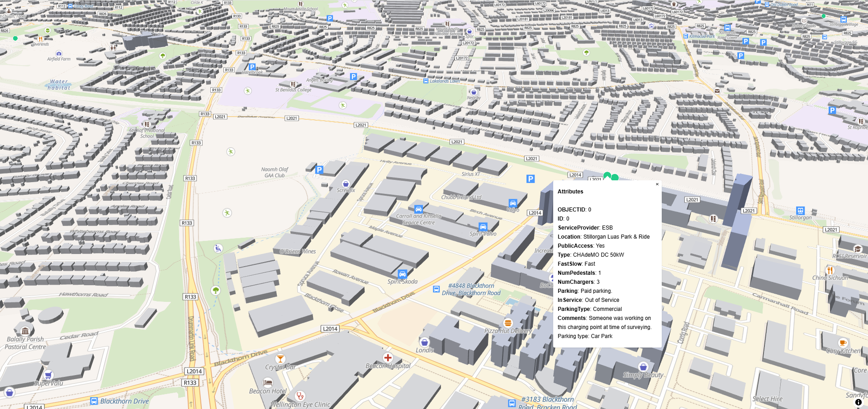
Task: Click the Crystal Bar cocktail icon
Action: tap(280, 358)
